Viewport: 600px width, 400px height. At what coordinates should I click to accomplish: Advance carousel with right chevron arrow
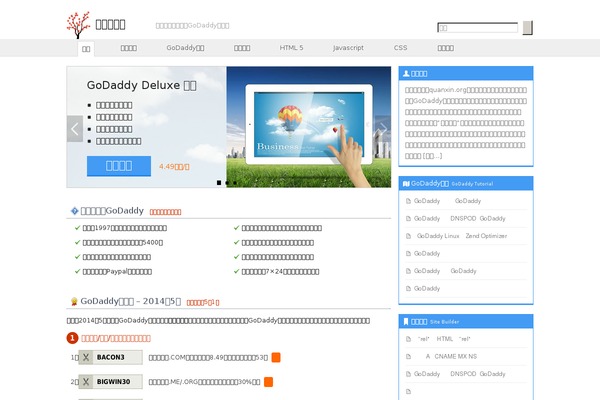click(383, 129)
